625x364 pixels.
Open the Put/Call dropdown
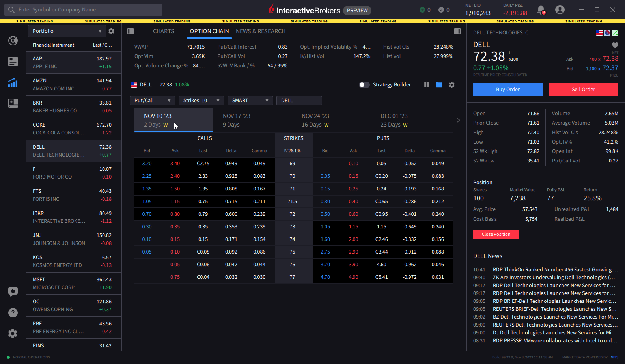click(152, 101)
